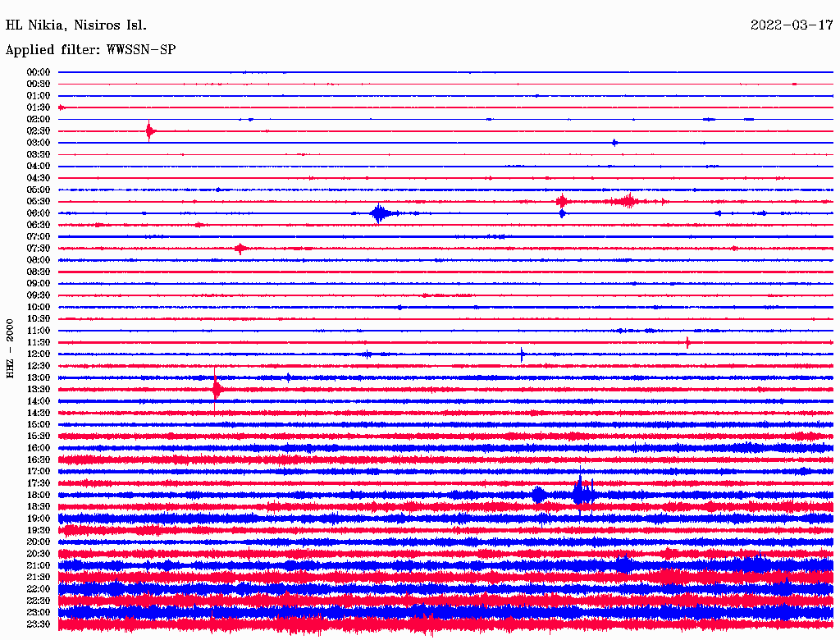Viewport: 840px width, 640px height.
Task: Click the tallest blue burst on 18:00 trace
Action: point(581,493)
